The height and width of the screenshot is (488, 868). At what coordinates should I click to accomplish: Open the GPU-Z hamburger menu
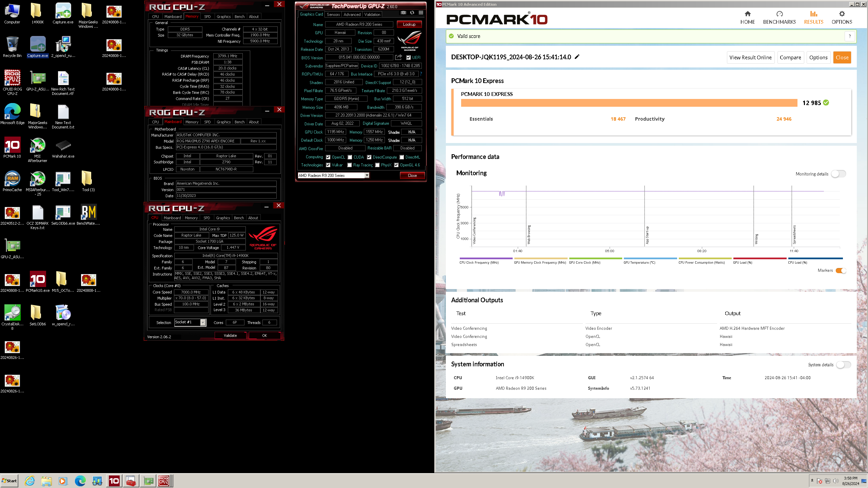click(x=421, y=13)
